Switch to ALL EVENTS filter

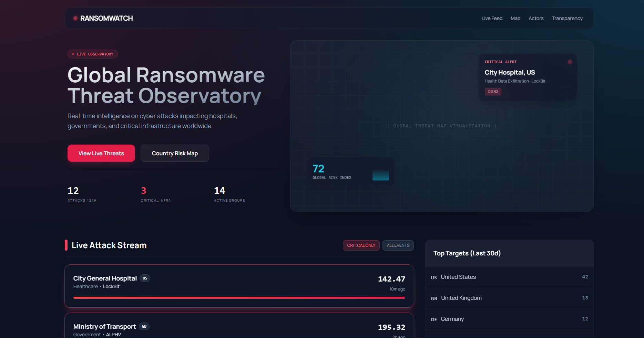[398, 245]
